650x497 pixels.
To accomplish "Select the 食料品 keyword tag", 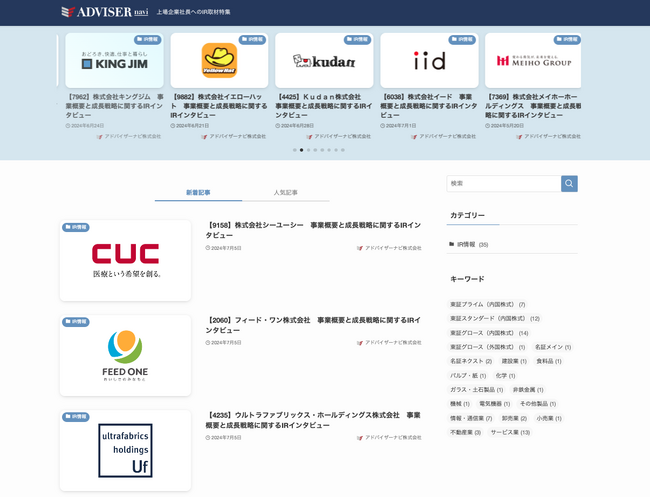I will (x=549, y=361).
